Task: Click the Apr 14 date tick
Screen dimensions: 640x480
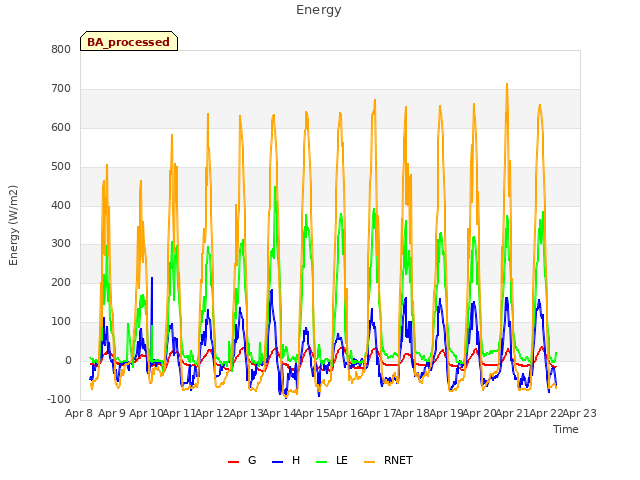Action: pos(279,413)
